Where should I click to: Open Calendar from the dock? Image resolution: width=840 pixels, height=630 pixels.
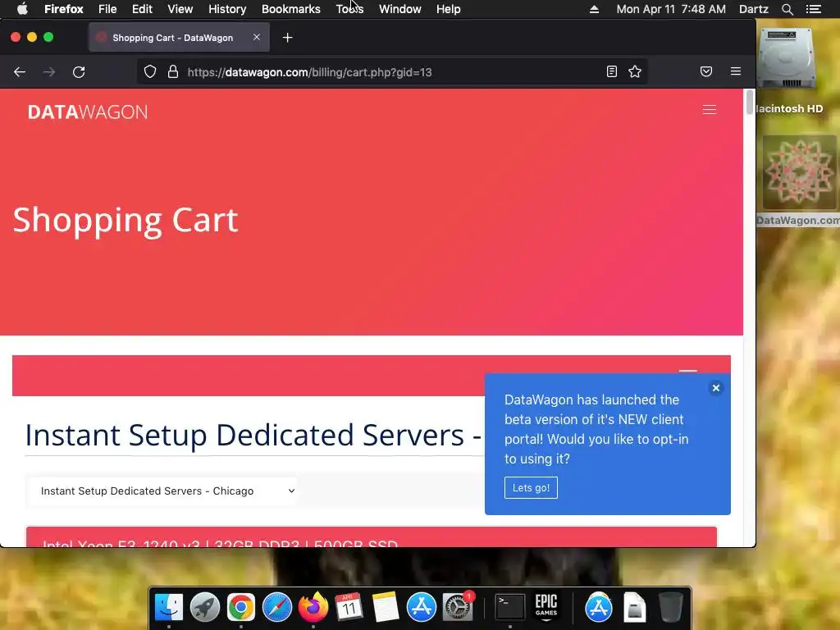click(349, 608)
